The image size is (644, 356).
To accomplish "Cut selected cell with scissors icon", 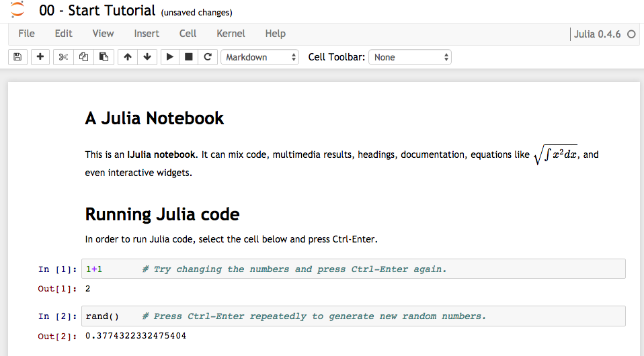I will (63, 57).
